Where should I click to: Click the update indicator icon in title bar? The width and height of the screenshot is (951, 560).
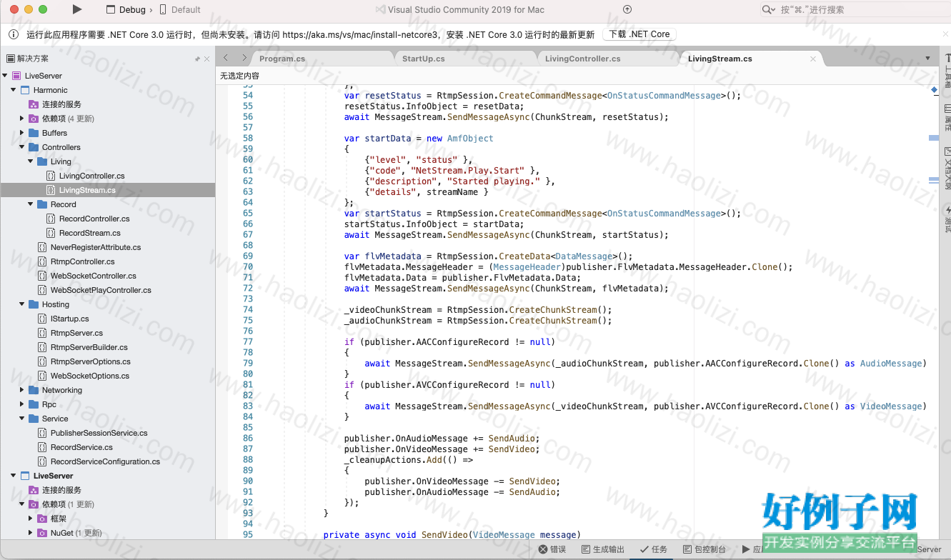point(627,9)
